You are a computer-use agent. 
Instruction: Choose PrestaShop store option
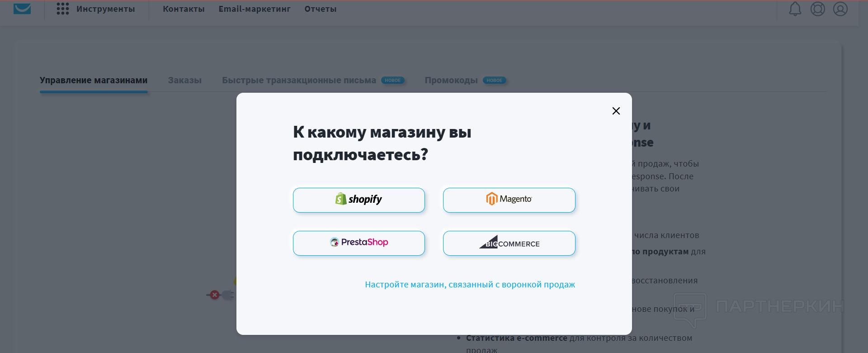click(359, 243)
